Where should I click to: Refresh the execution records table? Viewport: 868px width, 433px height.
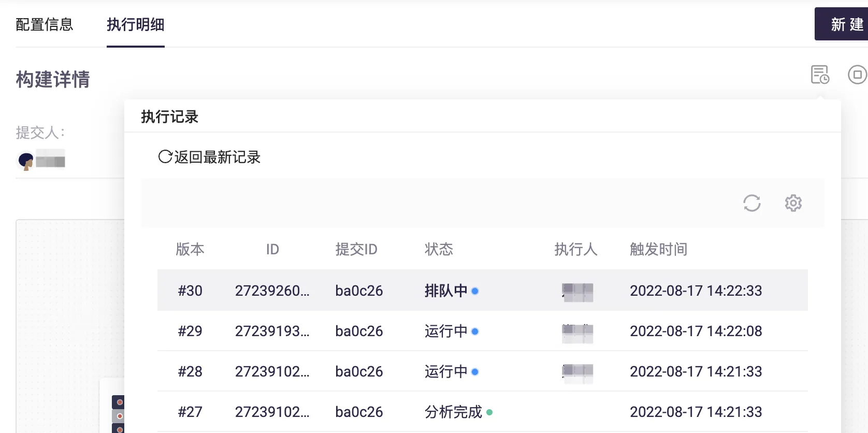coord(751,203)
